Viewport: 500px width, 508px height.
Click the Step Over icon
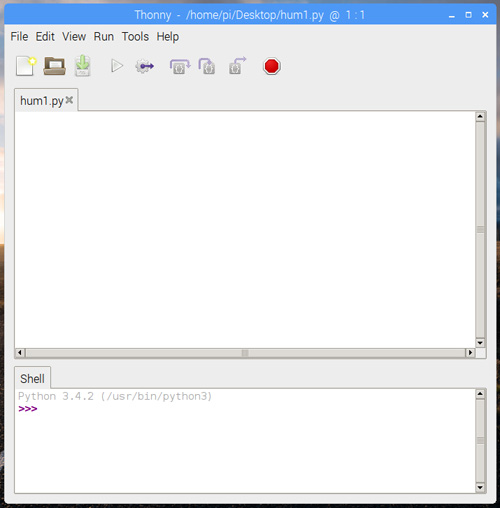pyautogui.click(x=180, y=66)
